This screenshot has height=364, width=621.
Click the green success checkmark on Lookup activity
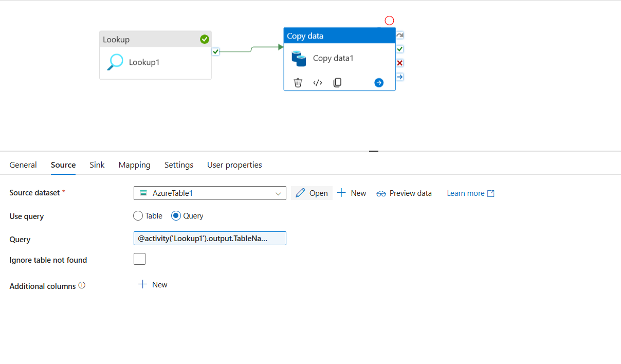click(x=205, y=39)
